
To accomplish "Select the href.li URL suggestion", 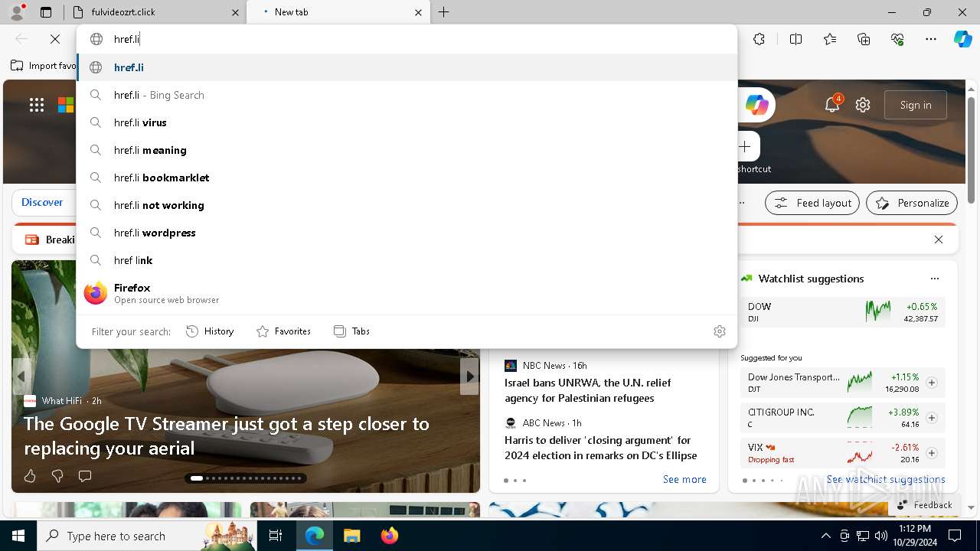I will pos(407,67).
